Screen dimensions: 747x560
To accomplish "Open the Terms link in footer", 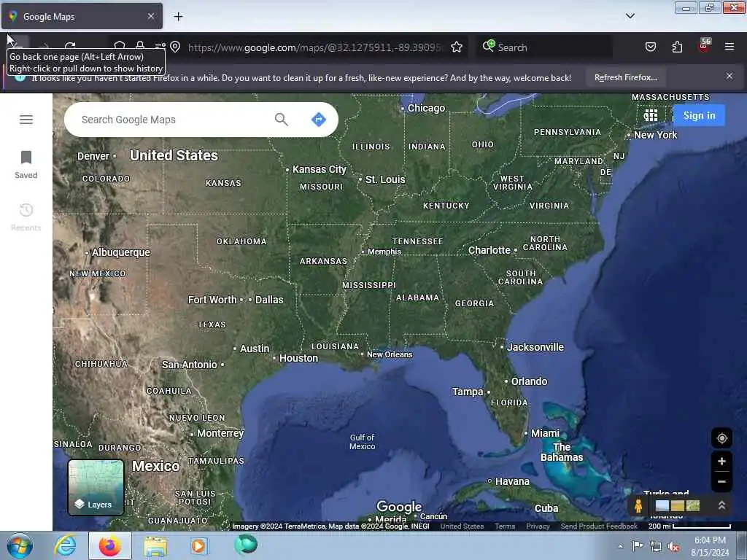I will coord(505,526).
